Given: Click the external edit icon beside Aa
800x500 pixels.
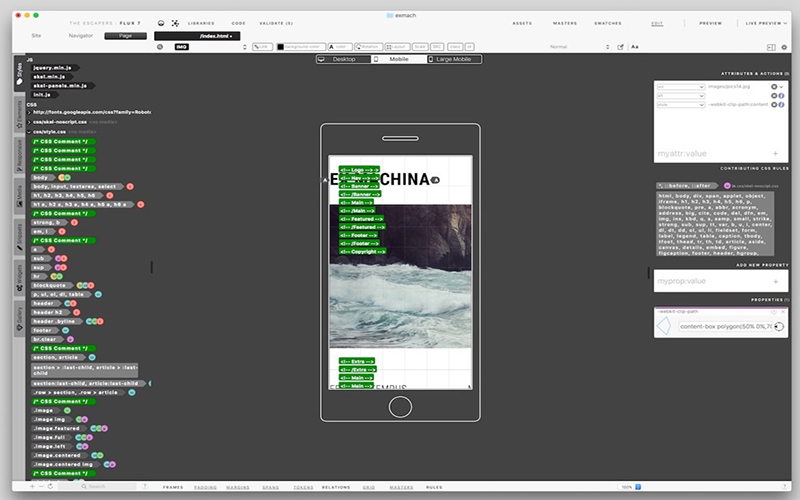Looking at the screenshot, I should click(620, 47).
